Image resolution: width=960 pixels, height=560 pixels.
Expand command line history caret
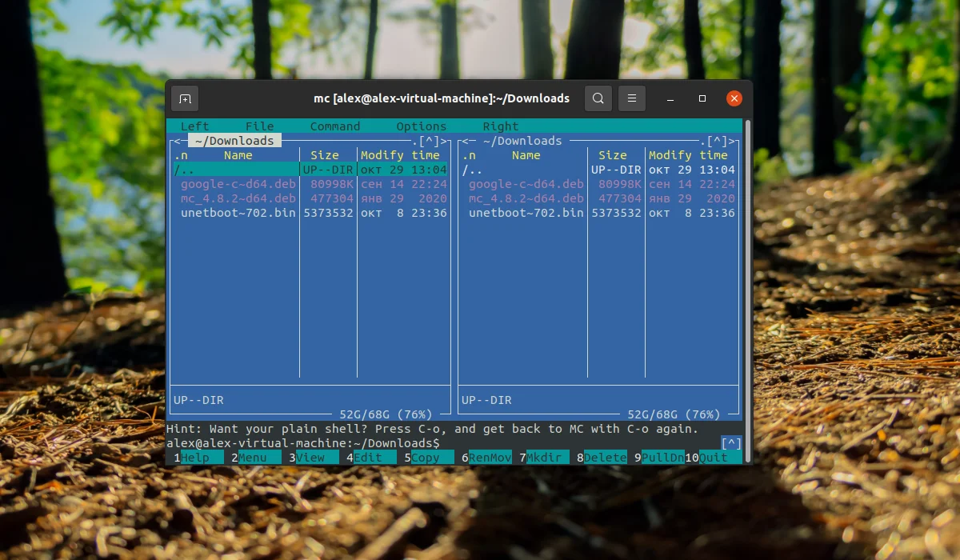coord(731,443)
